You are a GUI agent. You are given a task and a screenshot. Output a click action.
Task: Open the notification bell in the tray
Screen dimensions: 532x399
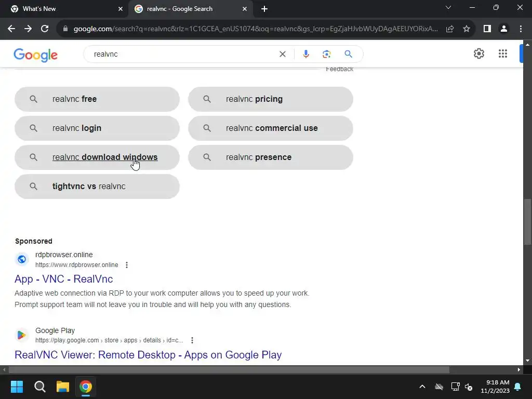pyautogui.click(x=518, y=387)
